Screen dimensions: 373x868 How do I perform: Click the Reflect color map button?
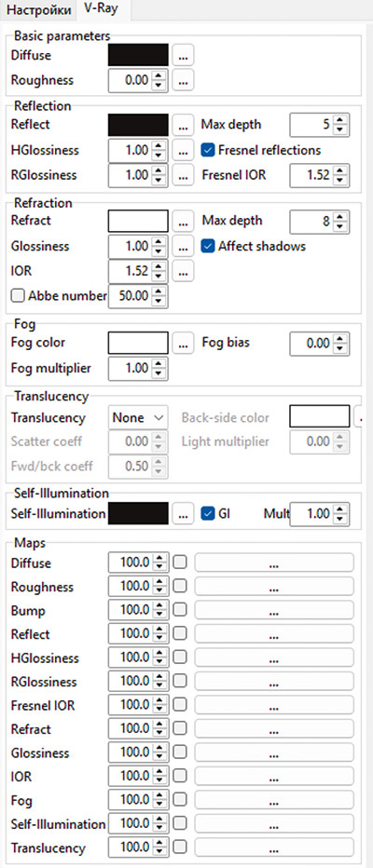(183, 125)
